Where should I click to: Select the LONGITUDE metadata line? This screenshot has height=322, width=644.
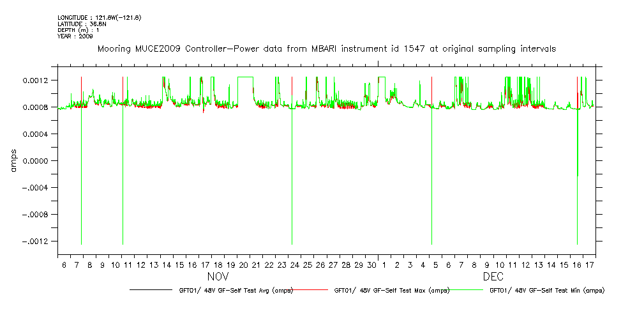[99, 17]
